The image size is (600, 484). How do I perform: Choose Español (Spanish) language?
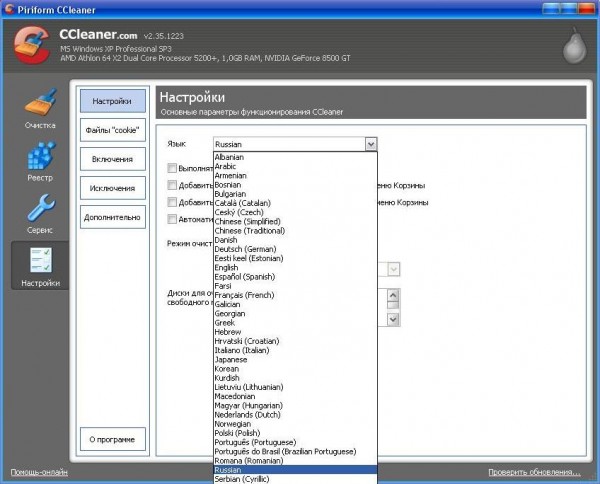pyautogui.click(x=295, y=277)
